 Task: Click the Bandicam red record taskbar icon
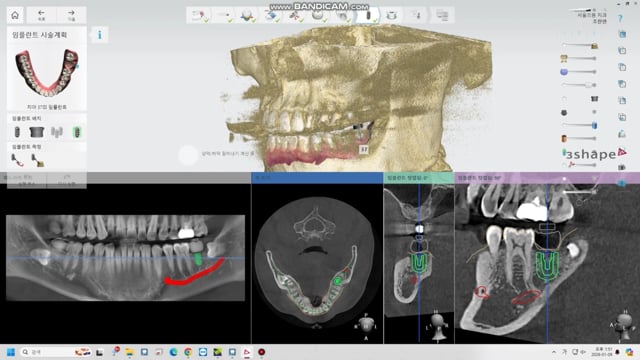(x=262, y=352)
